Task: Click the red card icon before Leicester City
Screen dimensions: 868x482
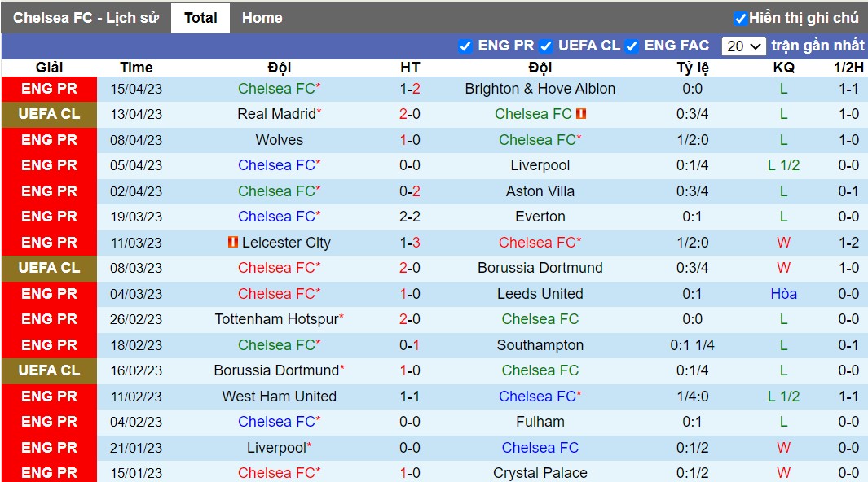Action: coord(233,242)
